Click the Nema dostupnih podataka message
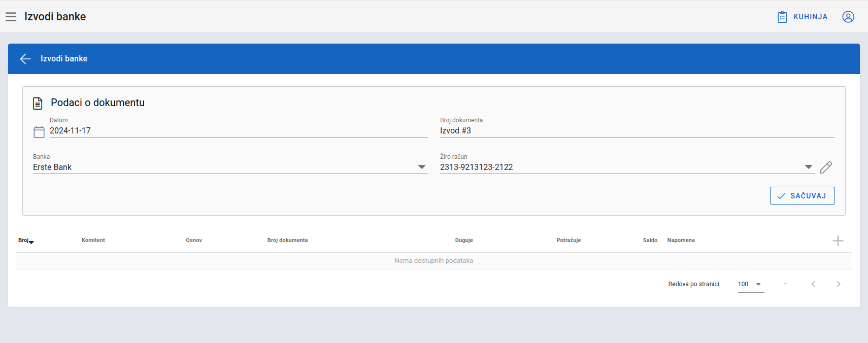 pos(434,261)
